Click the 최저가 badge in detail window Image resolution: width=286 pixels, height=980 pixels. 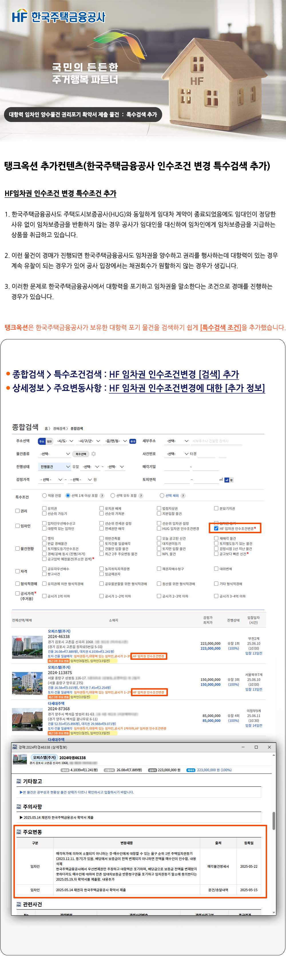(191, 770)
